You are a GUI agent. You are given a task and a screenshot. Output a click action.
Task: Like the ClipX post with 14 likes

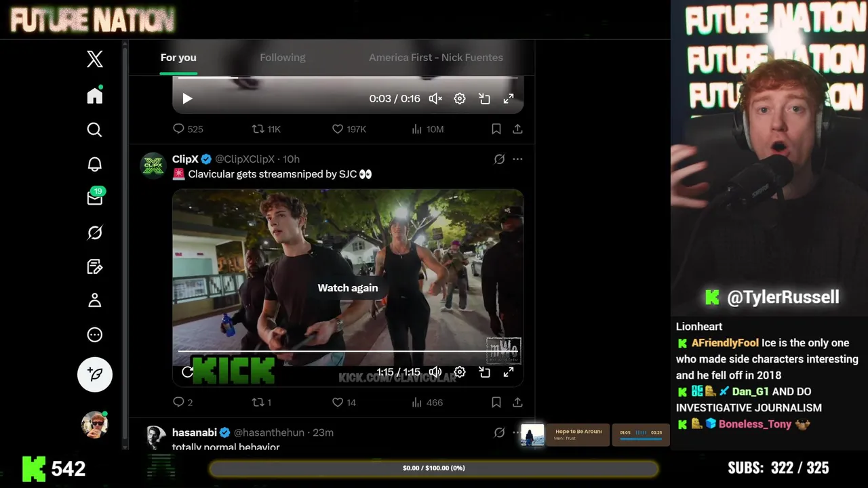(344, 403)
